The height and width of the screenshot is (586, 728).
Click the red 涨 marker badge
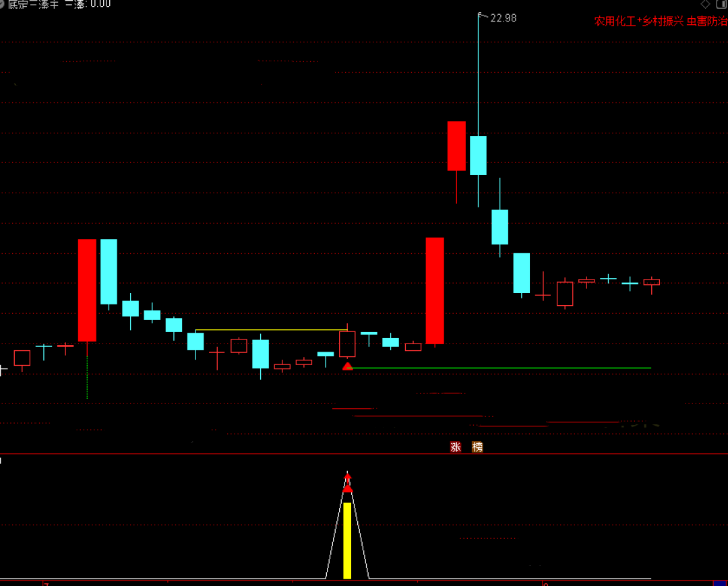(x=456, y=447)
